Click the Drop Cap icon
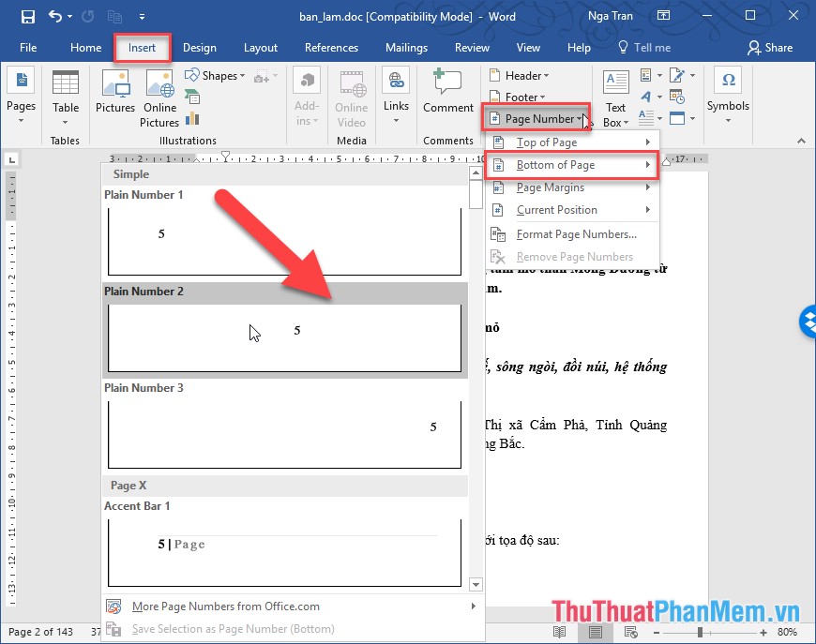 646,118
